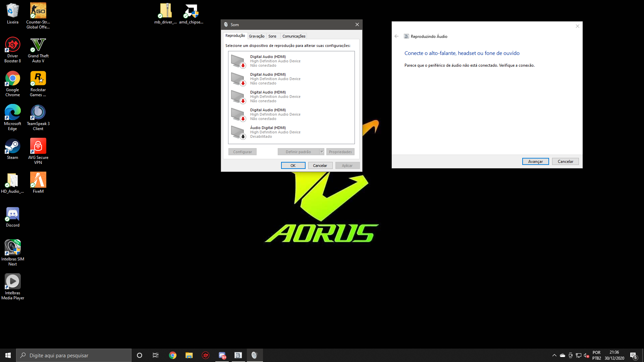Open the OneDrive cloud tray icon

[x=562, y=355]
